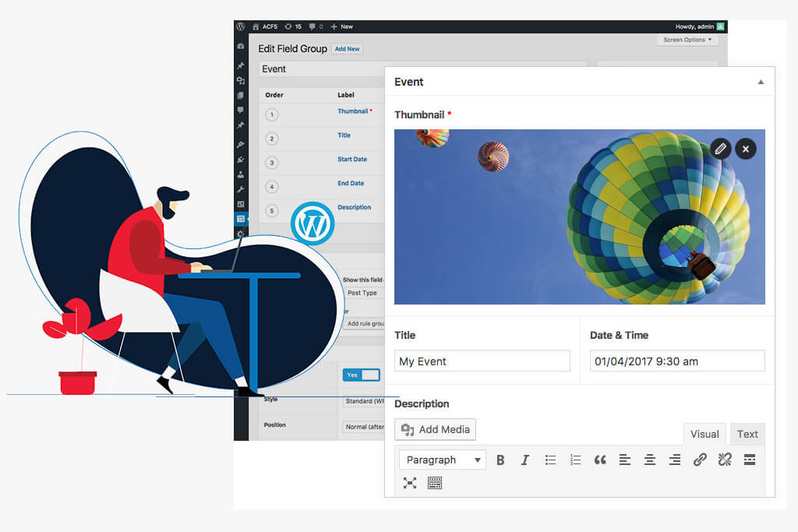Open the Post Type rule dropdown
798x532 pixels.
(364, 293)
